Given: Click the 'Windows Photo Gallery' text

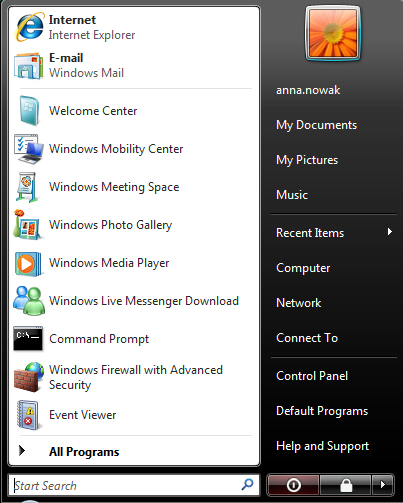Looking at the screenshot, I should click(110, 225).
